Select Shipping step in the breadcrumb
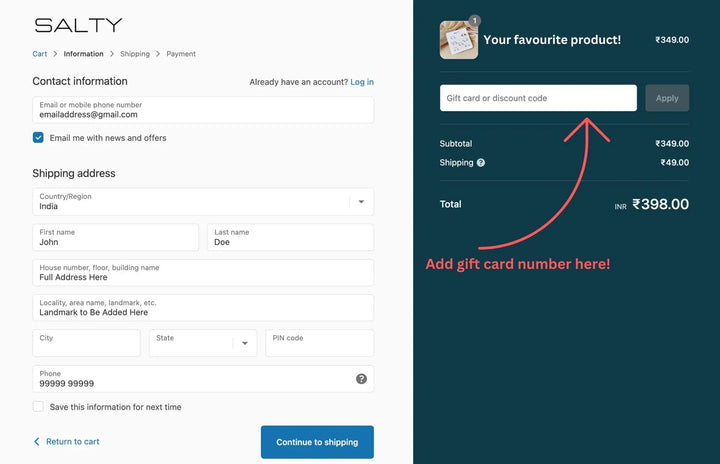 pos(135,54)
